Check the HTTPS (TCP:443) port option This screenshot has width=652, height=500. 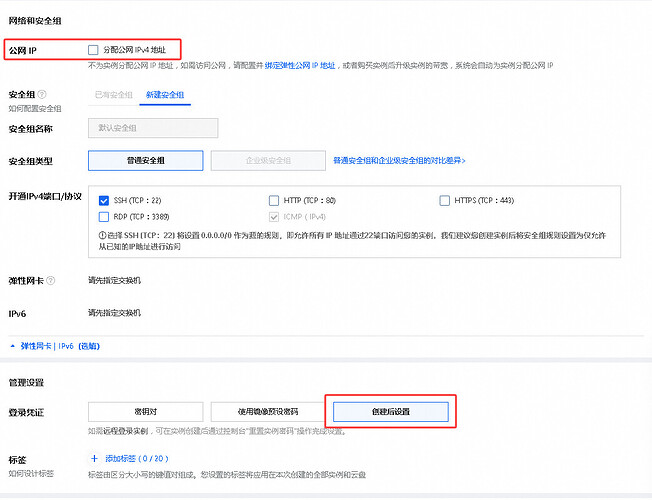click(445, 200)
